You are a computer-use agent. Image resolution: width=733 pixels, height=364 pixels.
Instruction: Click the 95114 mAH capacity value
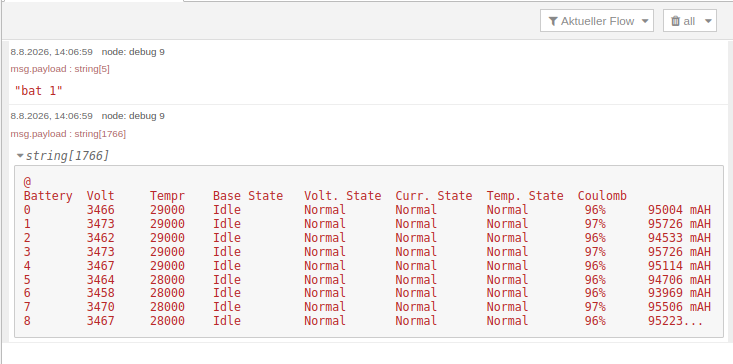[679, 266]
